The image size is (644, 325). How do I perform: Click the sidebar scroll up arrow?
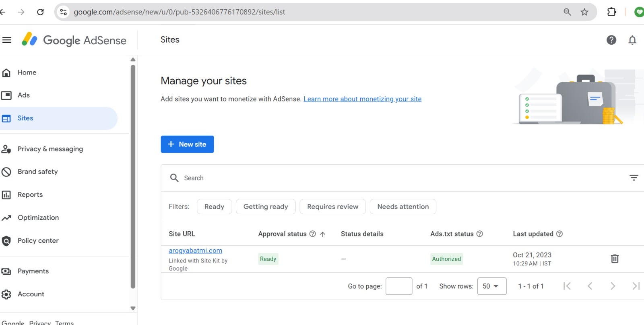coord(133,60)
